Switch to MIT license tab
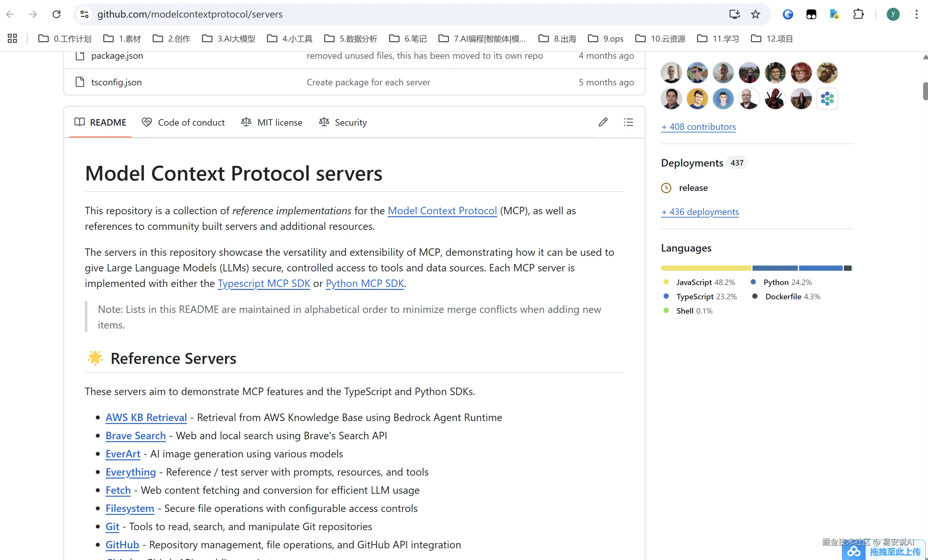This screenshot has width=928, height=560. (272, 122)
